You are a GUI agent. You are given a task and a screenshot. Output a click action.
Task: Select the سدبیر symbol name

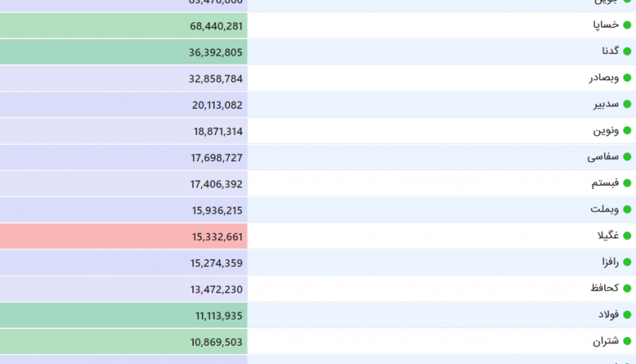coord(607,104)
